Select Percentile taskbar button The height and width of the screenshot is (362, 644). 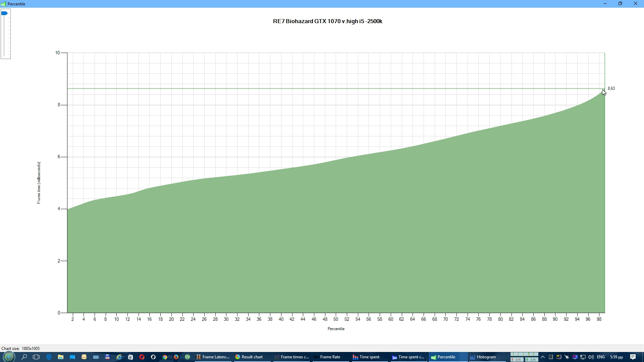pos(447,357)
